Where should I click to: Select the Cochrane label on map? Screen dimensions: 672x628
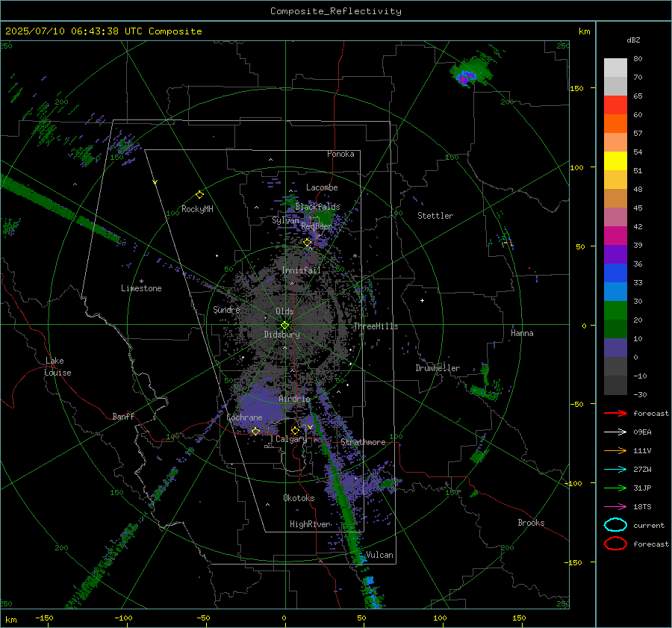click(x=244, y=417)
